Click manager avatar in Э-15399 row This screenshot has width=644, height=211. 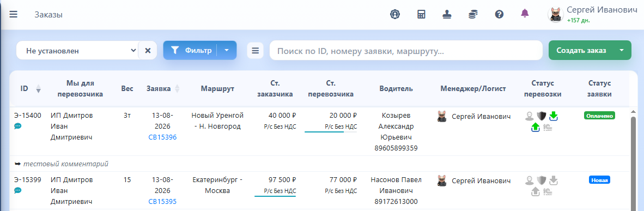click(442, 180)
